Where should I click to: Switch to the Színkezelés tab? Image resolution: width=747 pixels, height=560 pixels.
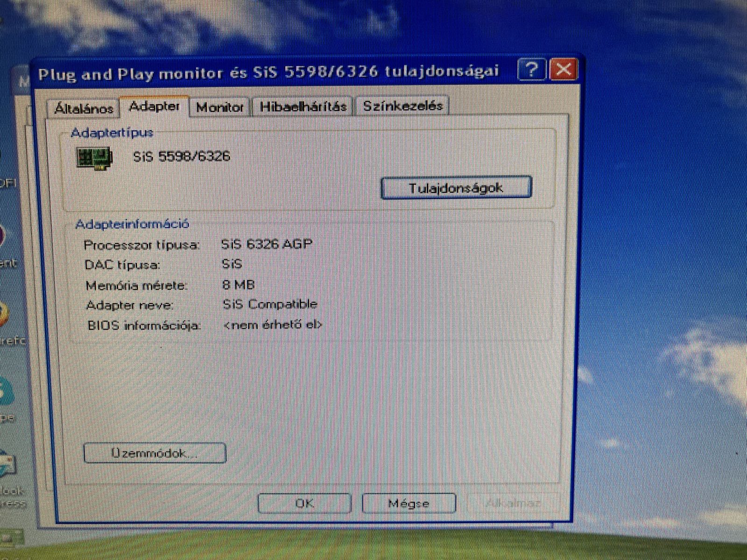[402, 105]
